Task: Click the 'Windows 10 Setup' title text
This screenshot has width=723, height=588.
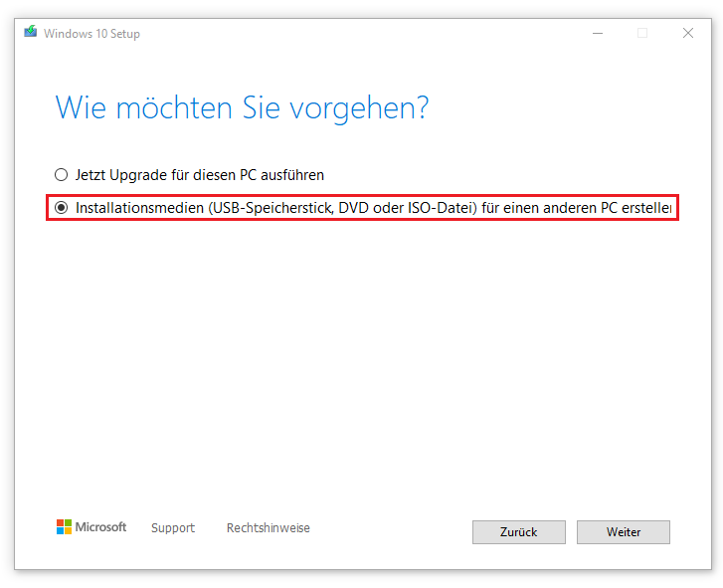Action: click(91, 34)
